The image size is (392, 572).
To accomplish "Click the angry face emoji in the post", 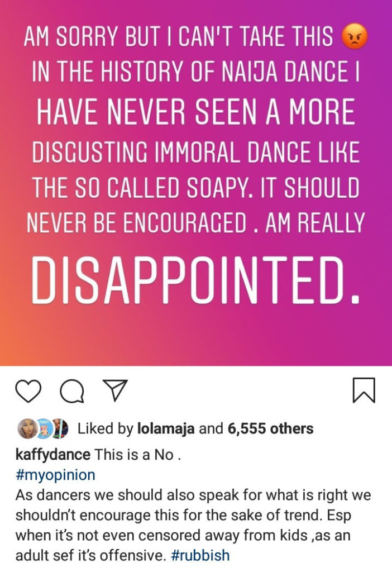I will (x=354, y=38).
